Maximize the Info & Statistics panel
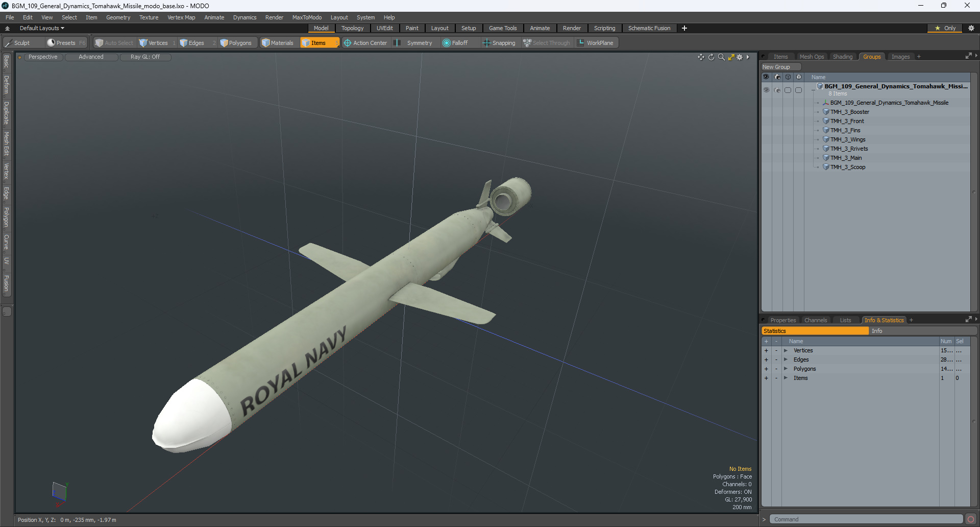980x527 pixels. tap(968, 320)
